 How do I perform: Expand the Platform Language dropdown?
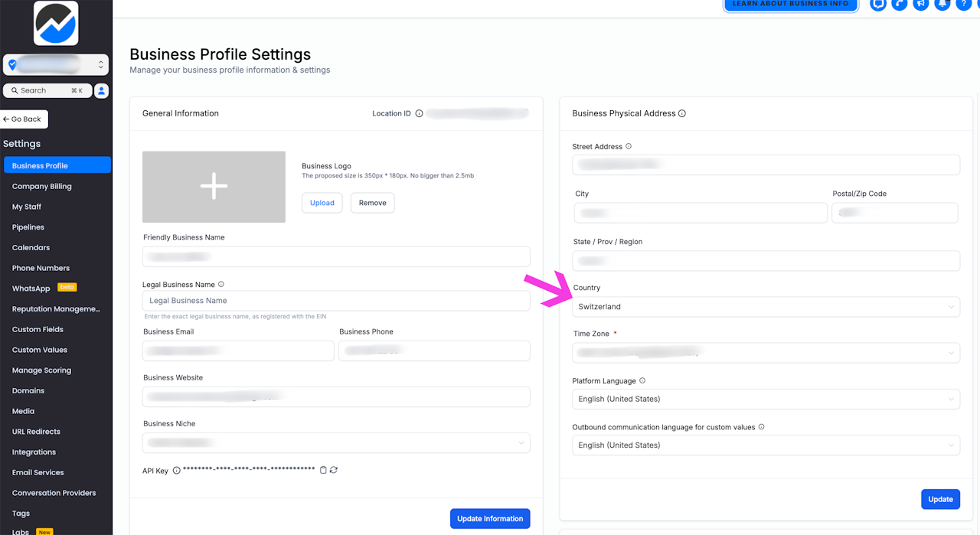coord(766,399)
